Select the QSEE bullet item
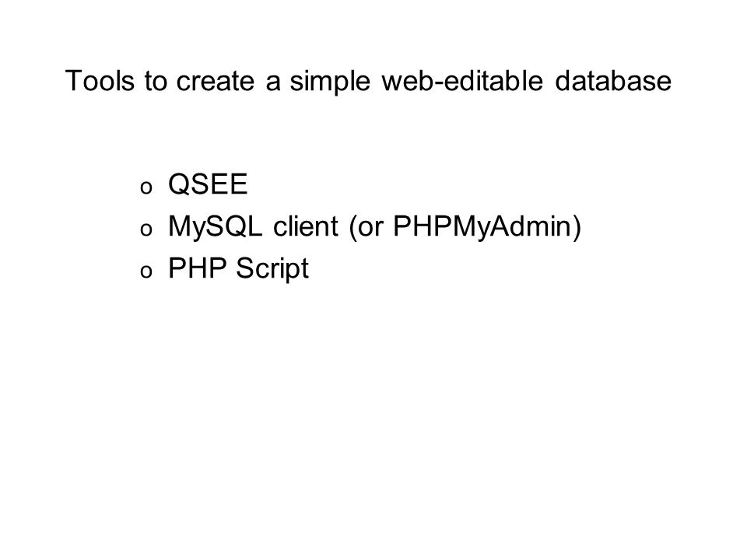The image size is (747, 560). click(x=208, y=184)
